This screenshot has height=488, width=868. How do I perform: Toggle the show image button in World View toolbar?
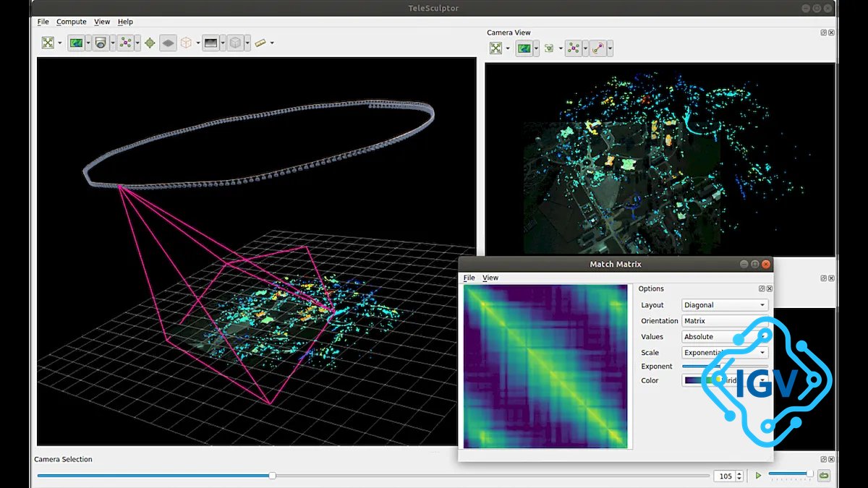[x=76, y=43]
